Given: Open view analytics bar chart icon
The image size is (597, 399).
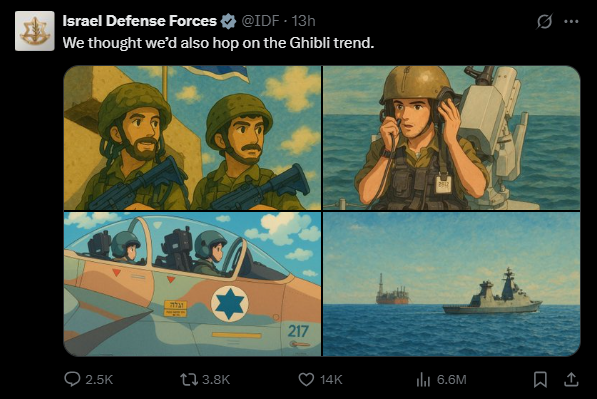Looking at the screenshot, I should coord(423,379).
